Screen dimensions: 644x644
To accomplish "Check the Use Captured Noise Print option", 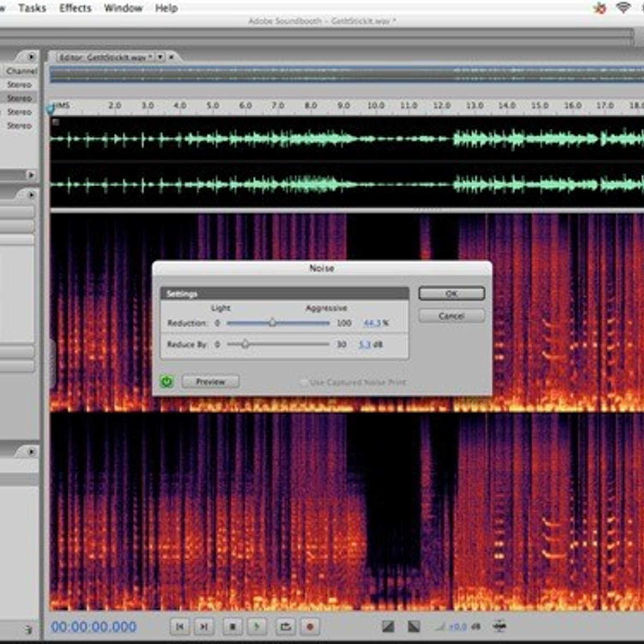I will tap(304, 382).
